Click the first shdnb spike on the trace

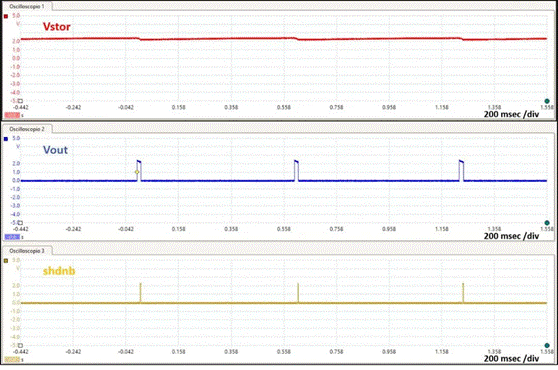coord(141,293)
